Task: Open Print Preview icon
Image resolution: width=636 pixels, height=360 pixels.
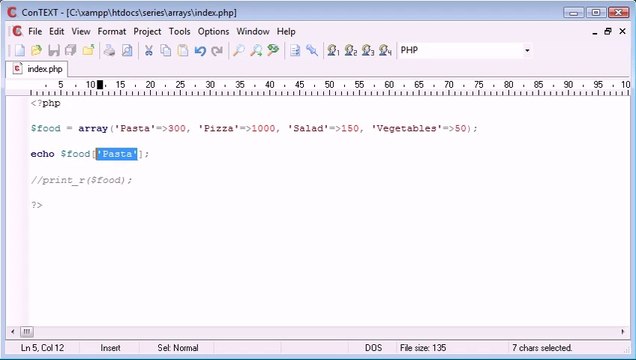Action: point(127,50)
